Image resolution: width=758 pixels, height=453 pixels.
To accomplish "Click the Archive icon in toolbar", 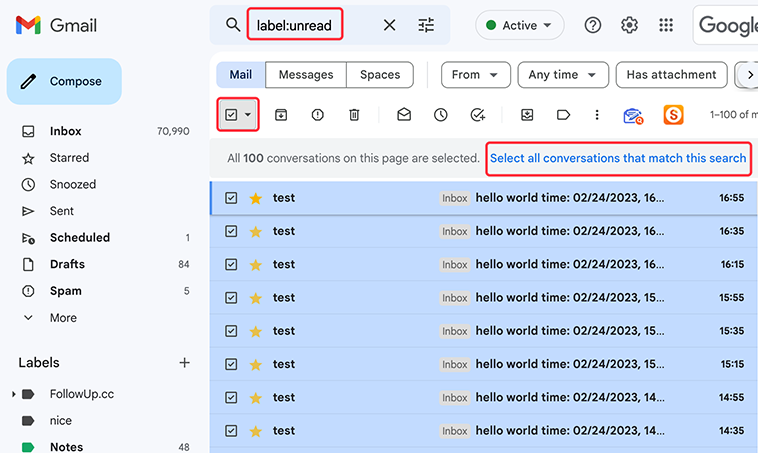I will (281, 115).
